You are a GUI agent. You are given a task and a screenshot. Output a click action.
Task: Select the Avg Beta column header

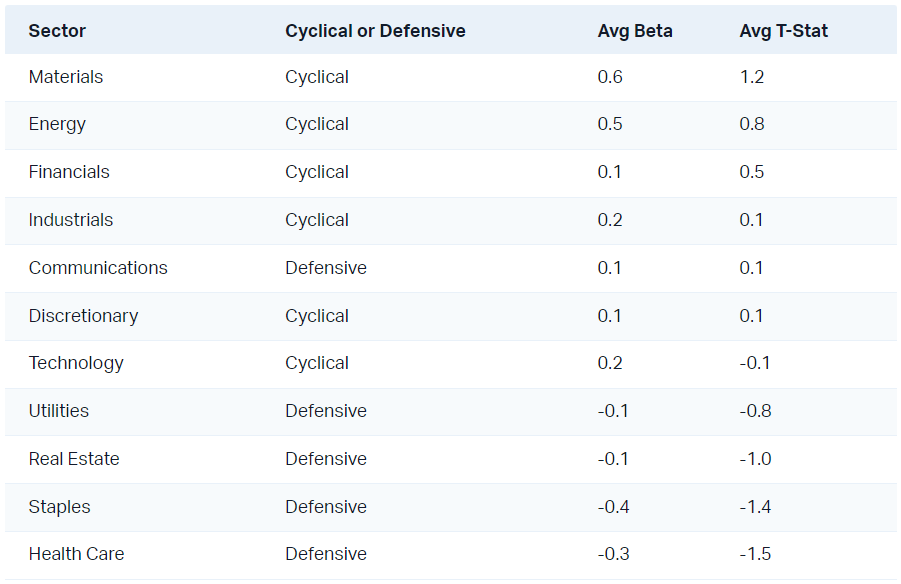tap(635, 31)
